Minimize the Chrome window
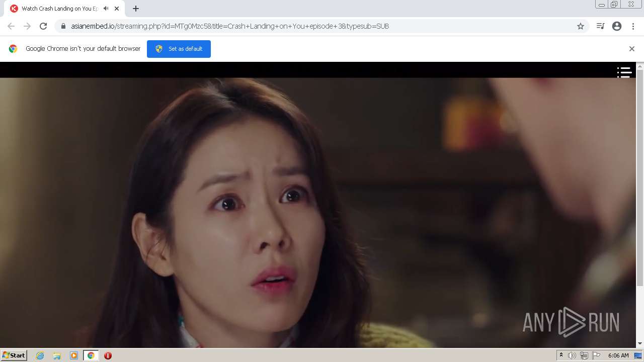Image resolution: width=644 pixels, height=362 pixels. tap(602, 5)
